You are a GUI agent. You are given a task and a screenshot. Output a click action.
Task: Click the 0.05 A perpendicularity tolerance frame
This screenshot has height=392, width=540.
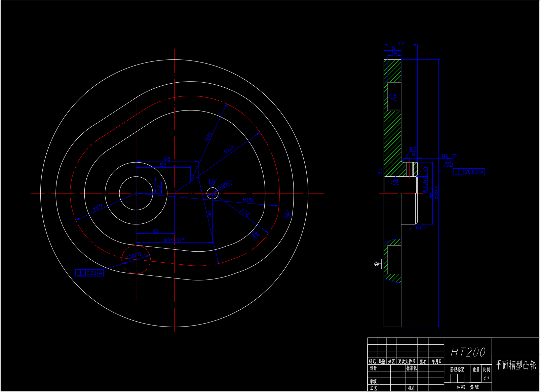pyautogui.click(x=89, y=273)
